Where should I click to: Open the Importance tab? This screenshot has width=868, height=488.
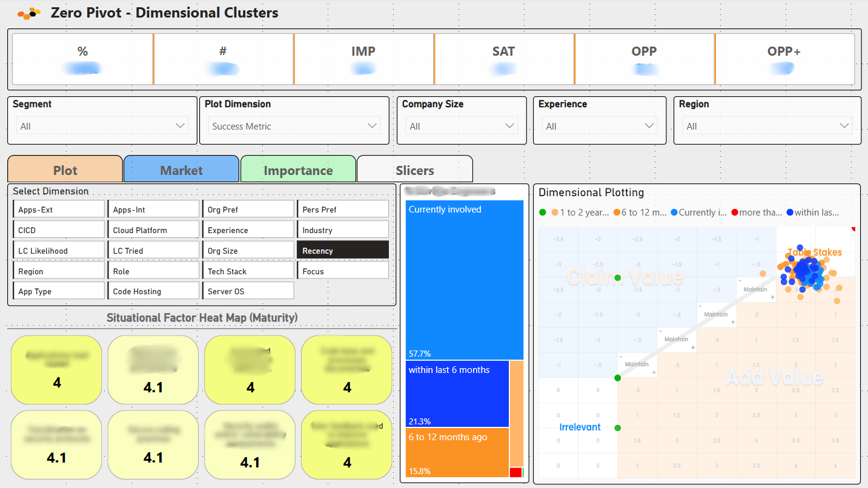pyautogui.click(x=298, y=170)
